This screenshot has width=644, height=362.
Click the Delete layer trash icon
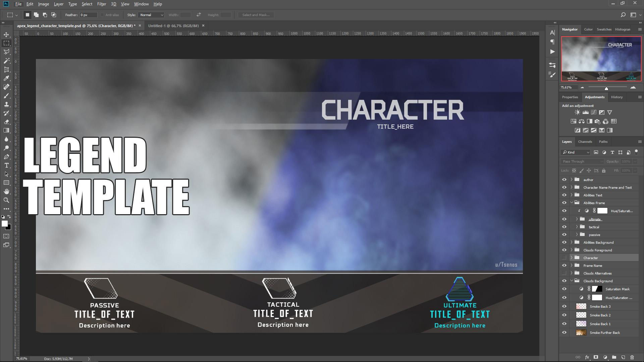[x=632, y=357]
